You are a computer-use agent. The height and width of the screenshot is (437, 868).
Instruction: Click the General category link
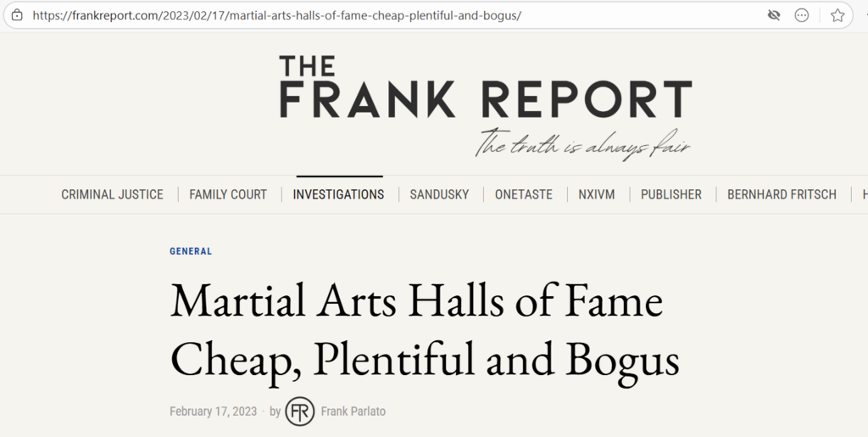(191, 252)
